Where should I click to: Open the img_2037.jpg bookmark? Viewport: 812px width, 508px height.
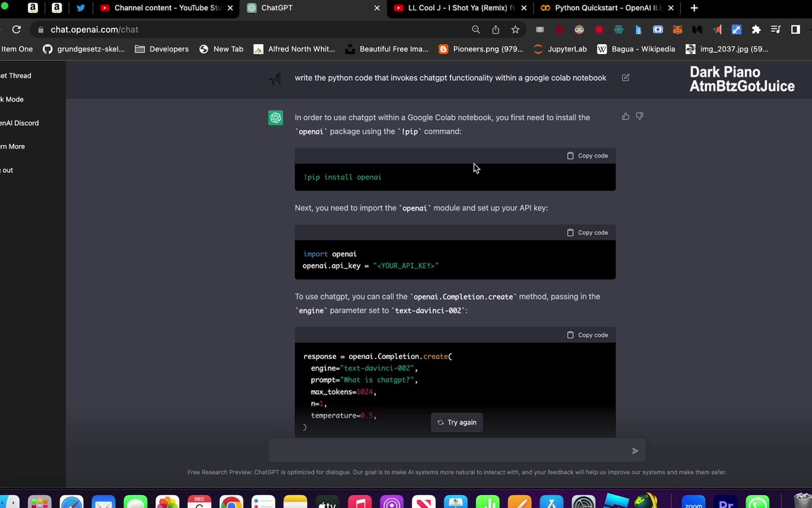tap(727, 49)
